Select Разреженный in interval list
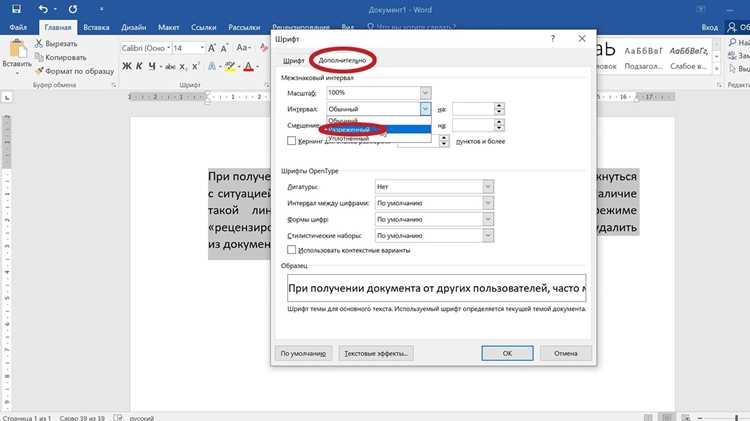 tap(379, 129)
